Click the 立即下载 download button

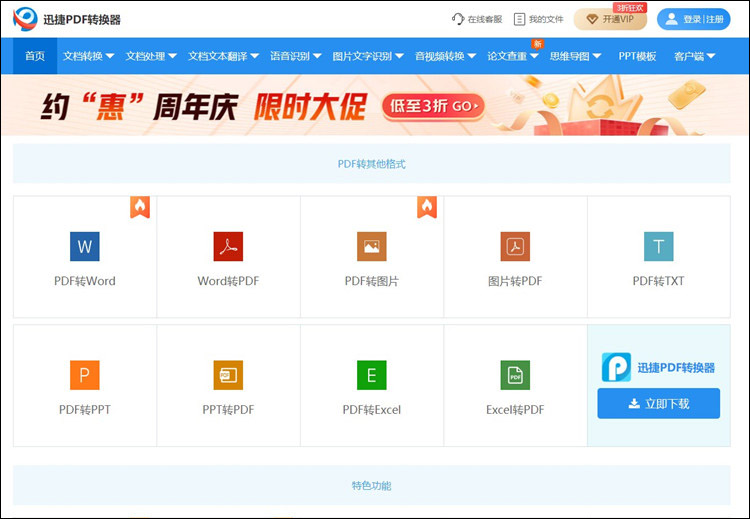(x=659, y=404)
